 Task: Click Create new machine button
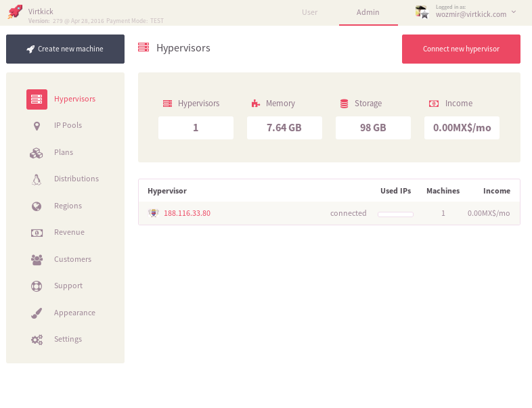[65, 49]
